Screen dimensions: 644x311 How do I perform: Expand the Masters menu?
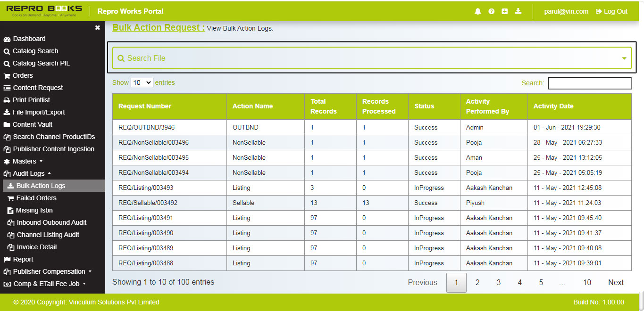[x=26, y=161]
